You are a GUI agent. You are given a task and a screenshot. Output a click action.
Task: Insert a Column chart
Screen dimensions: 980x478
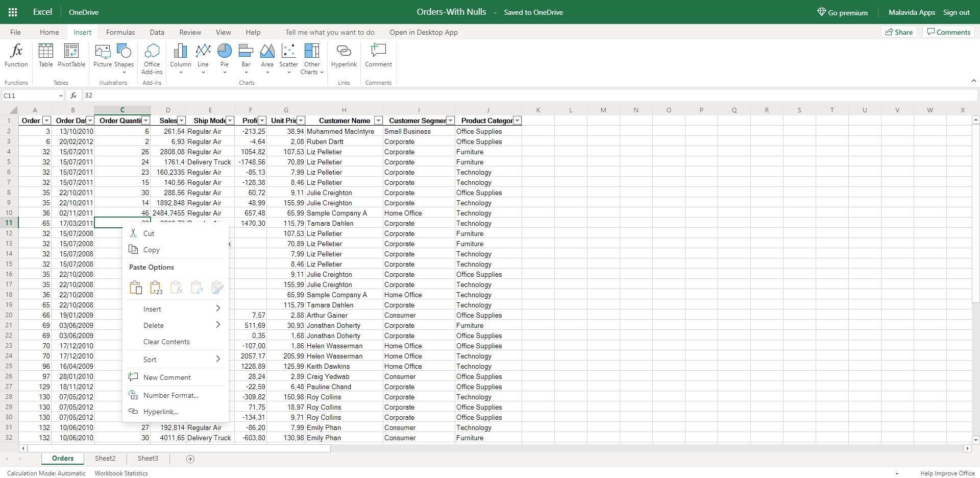(x=181, y=59)
